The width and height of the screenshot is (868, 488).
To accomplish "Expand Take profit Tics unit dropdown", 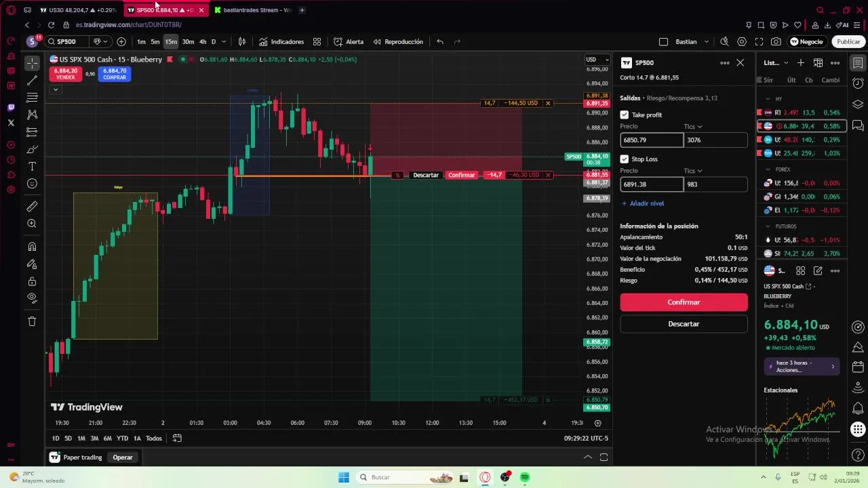I will 693,127.
